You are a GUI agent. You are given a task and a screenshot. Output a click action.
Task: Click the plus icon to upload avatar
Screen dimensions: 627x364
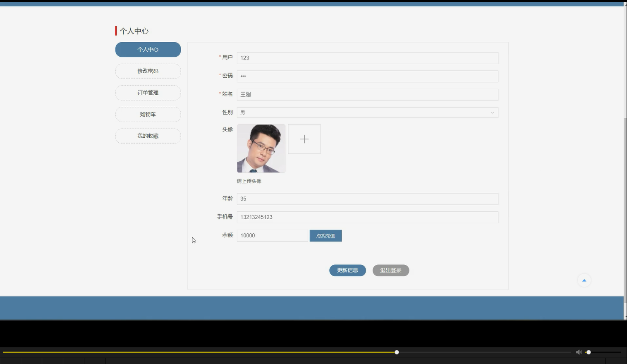point(304,139)
